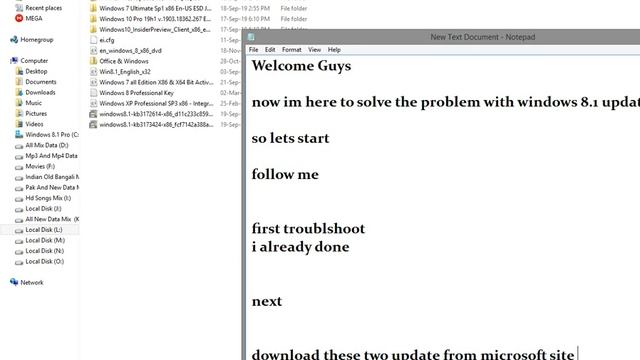Click windows8.1-kb3173424 update package icon

[93, 124]
